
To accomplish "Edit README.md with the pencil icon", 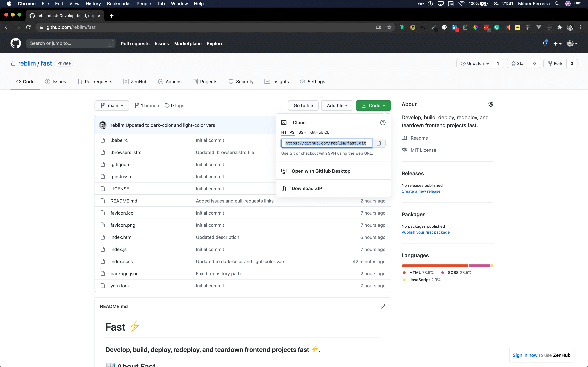I will click(x=383, y=306).
